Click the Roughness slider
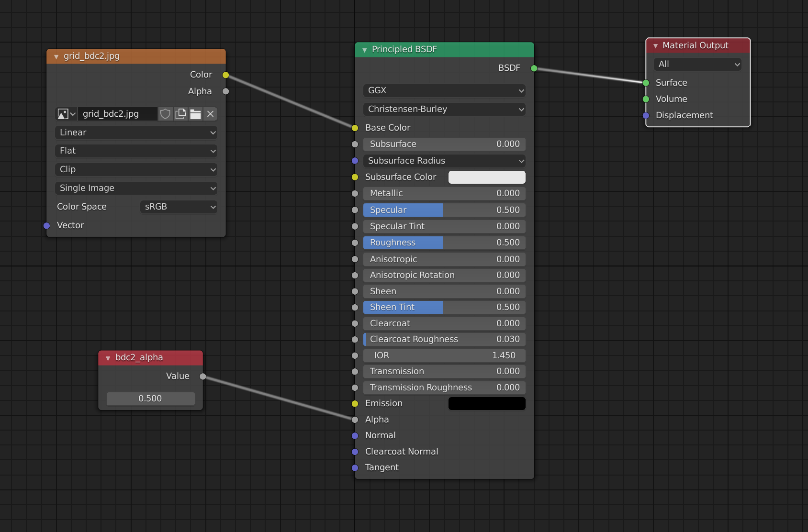Image resolution: width=808 pixels, height=532 pixels. click(444, 243)
